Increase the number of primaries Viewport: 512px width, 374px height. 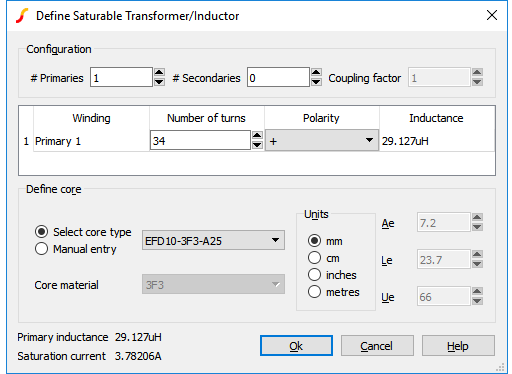coord(159,73)
